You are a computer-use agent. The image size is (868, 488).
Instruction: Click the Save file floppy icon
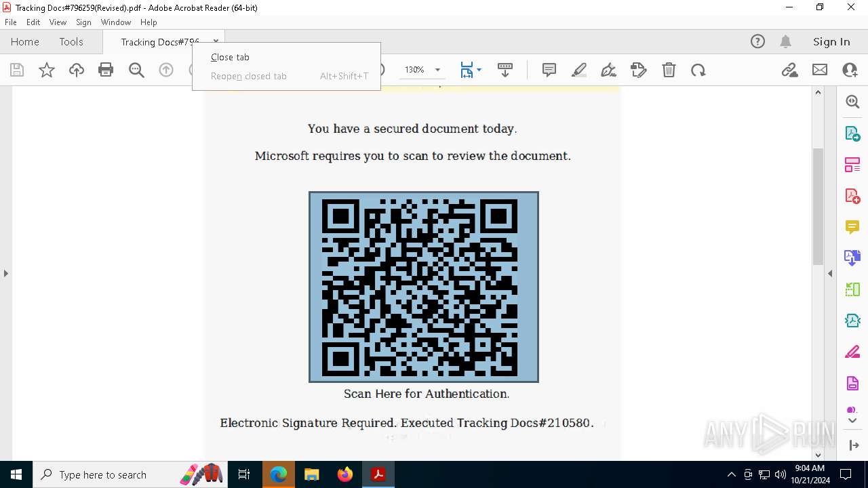(17, 70)
